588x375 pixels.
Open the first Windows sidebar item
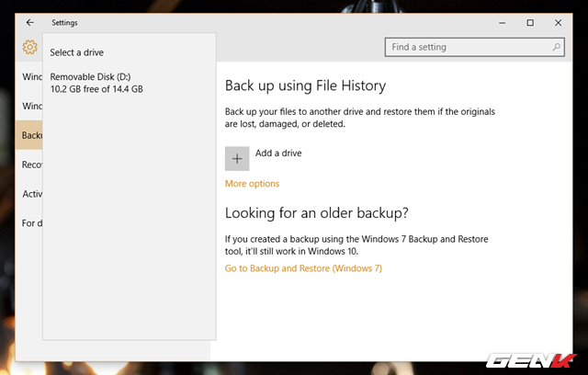(28, 76)
